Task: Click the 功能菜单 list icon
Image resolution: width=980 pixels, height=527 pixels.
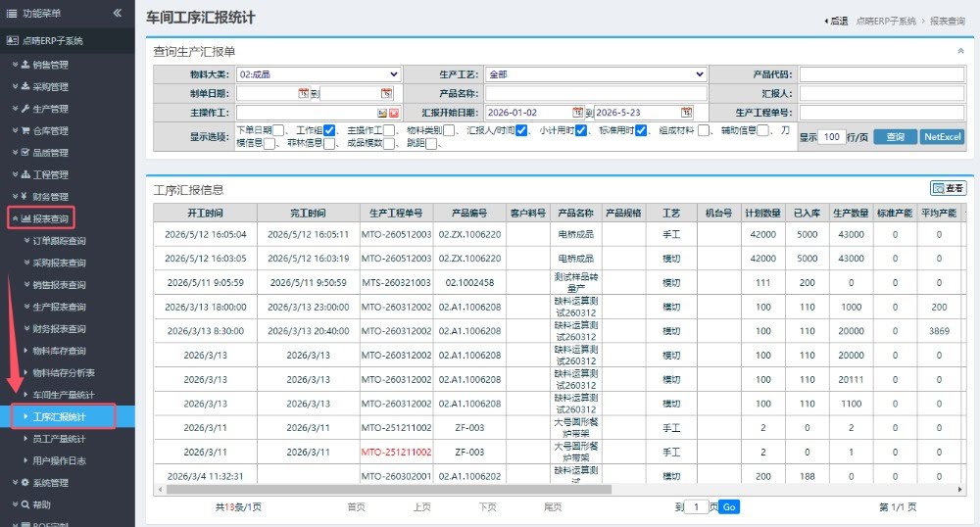Action: point(11,13)
